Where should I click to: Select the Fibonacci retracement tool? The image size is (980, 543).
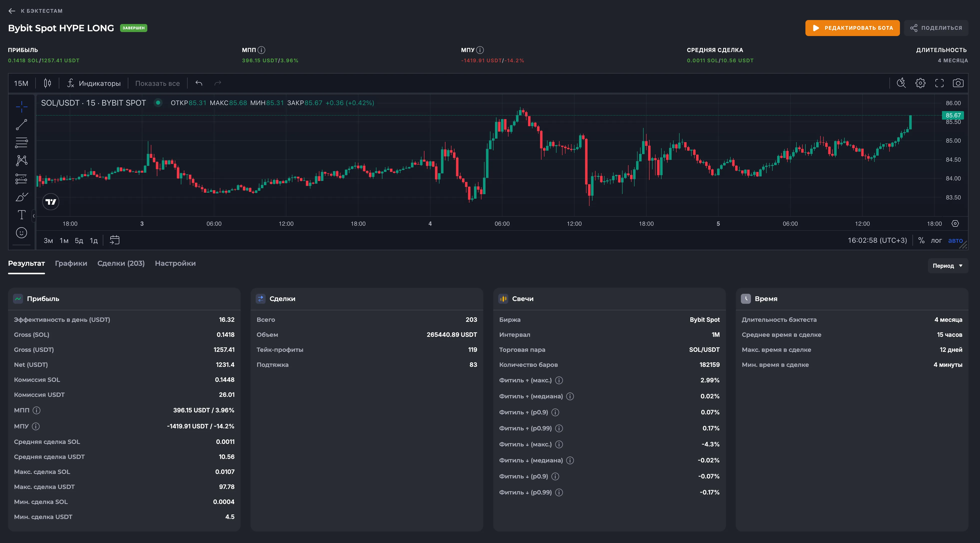coord(22,142)
